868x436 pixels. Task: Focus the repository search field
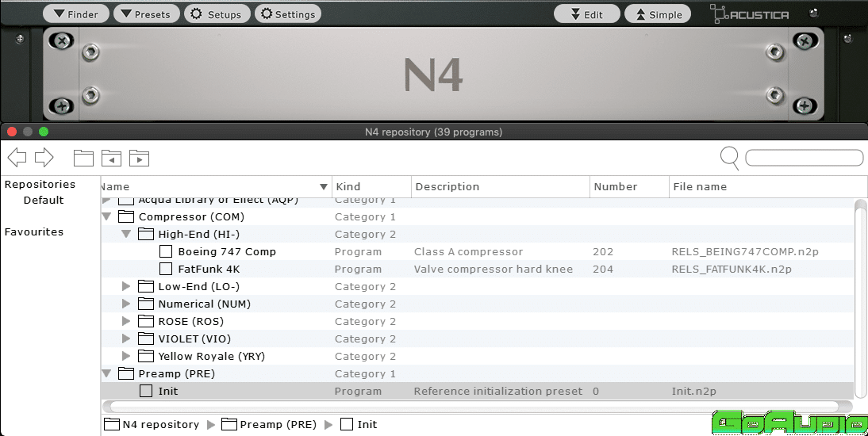pyautogui.click(x=804, y=158)
